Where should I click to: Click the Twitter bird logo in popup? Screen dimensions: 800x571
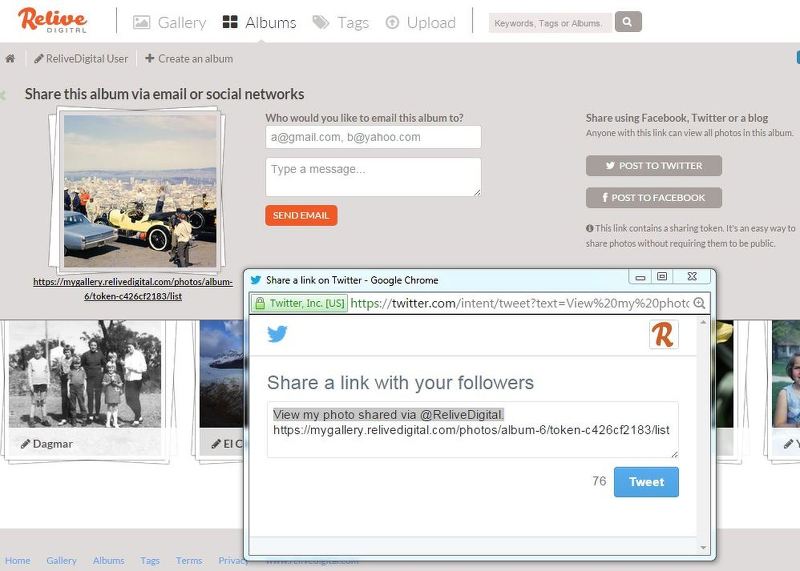(277, 334)
